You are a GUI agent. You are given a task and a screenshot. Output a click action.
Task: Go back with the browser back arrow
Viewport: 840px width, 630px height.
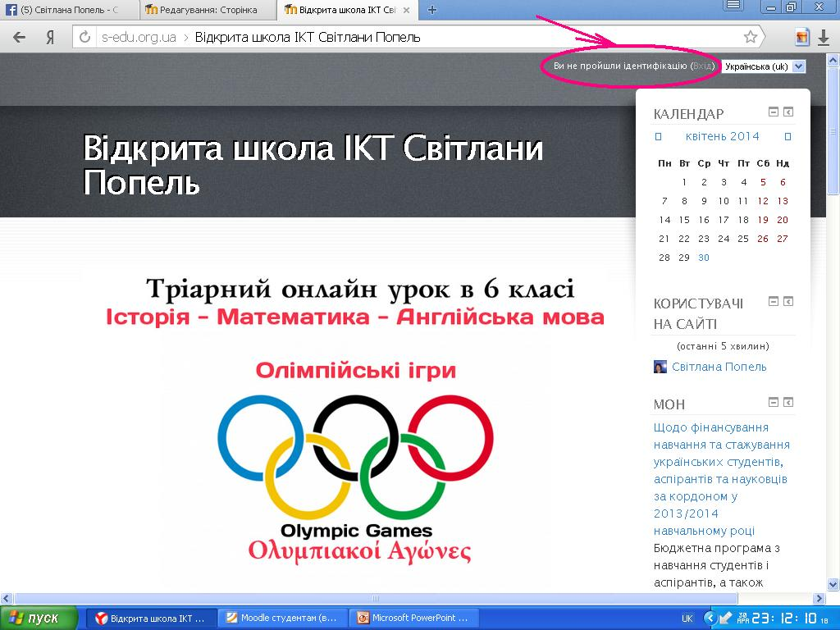(20, 37)
